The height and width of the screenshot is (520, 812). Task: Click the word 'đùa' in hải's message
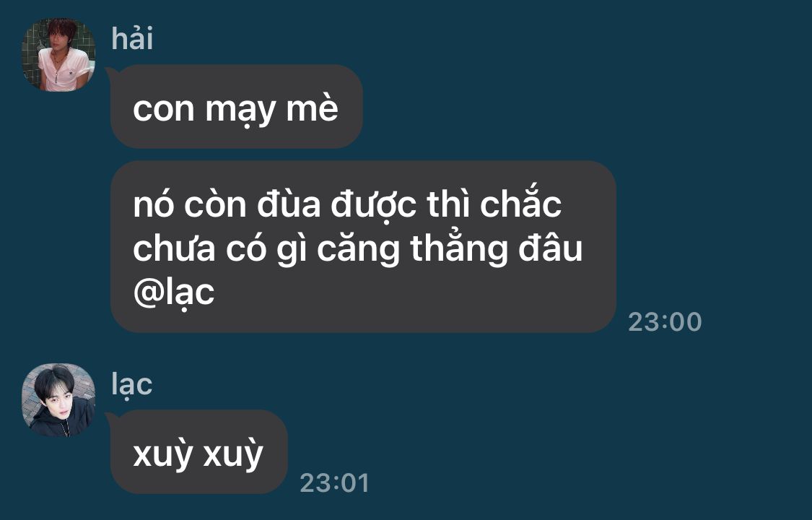[x=289, y=204]
